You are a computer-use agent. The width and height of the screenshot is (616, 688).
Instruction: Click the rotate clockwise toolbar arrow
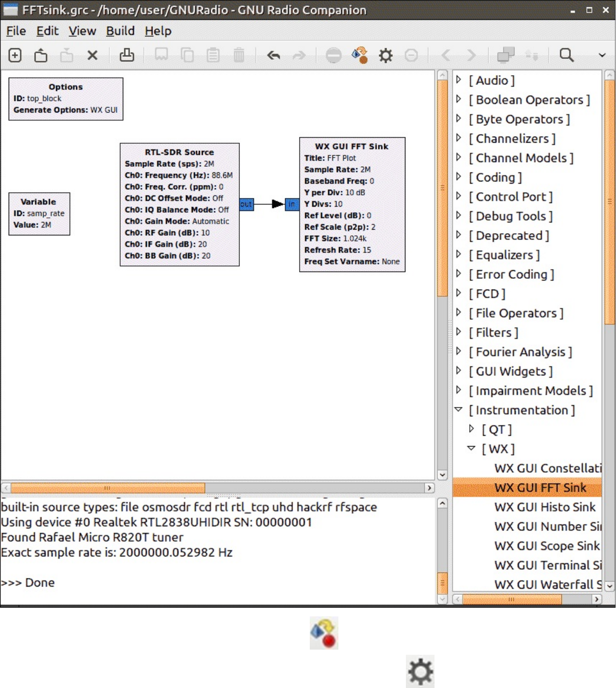click(x=471, y=55)
